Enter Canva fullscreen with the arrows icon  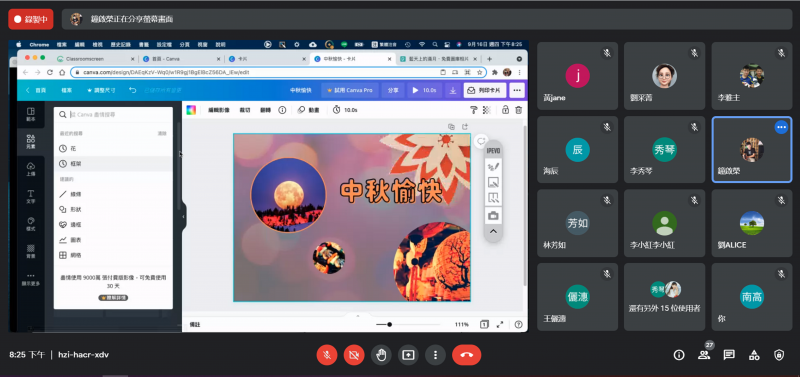tap(500, 324)
